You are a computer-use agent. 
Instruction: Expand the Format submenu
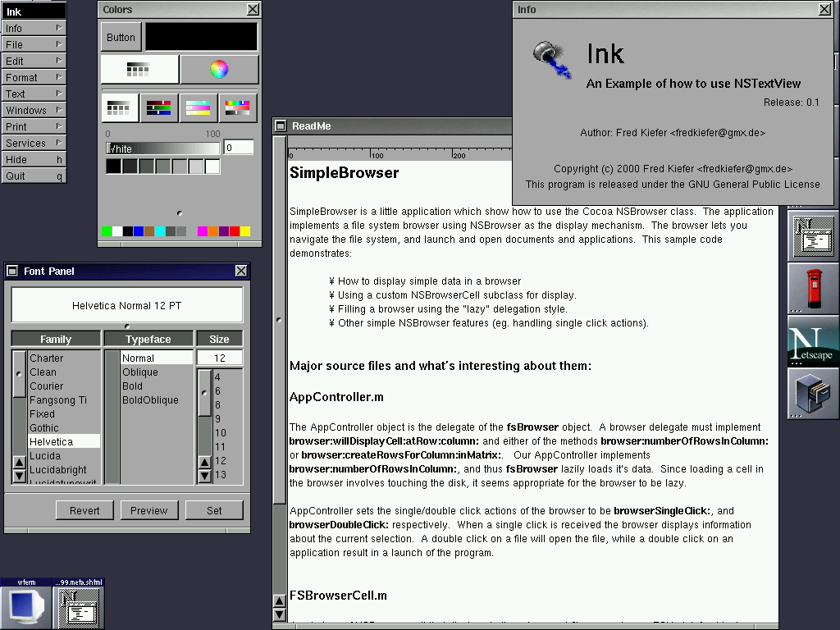click(34, 77)
